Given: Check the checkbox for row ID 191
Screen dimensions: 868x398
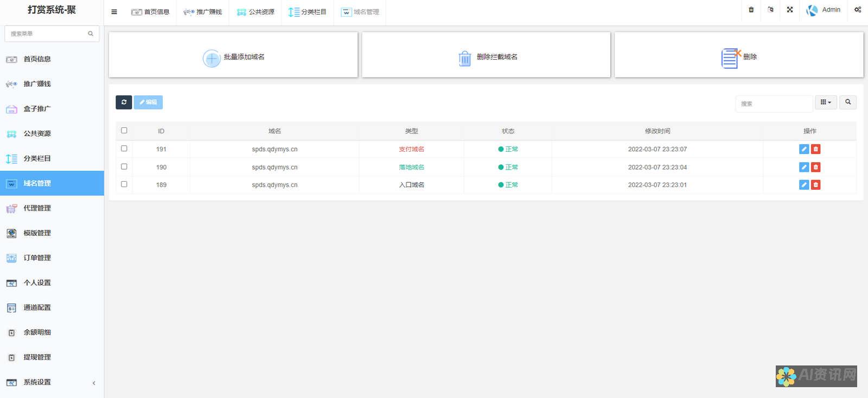Looking at the screenshot, I should (124, 148).
